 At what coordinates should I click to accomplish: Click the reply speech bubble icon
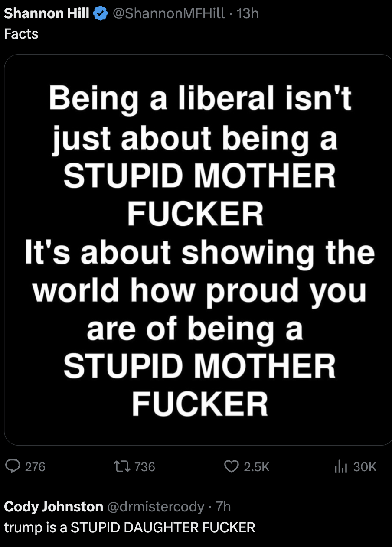(x=13, y=466)
